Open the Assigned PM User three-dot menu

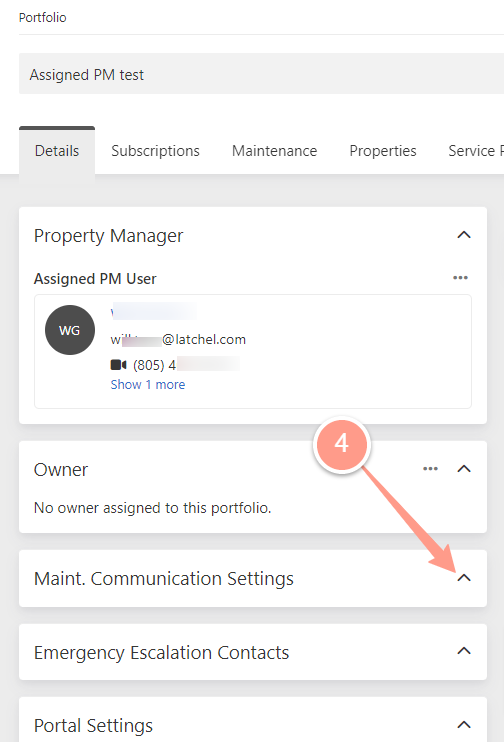pos(460,278)
